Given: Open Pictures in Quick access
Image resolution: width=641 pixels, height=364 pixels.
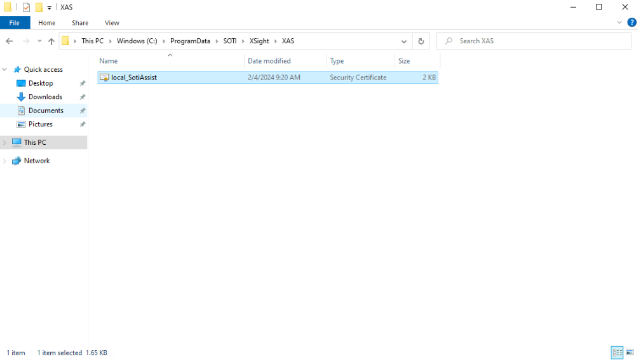Looking at the screenshot, I should 41,125.
